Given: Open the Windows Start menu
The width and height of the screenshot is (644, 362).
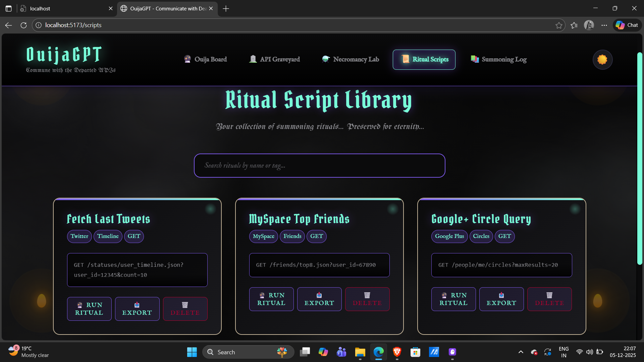Looking at the screenshot, I should point(192,352).
